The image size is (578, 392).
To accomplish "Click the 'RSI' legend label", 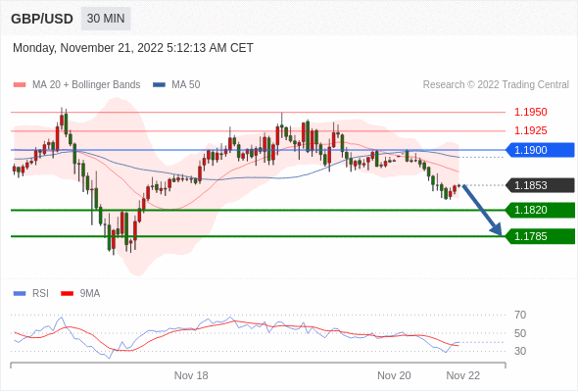I will 40,294.
